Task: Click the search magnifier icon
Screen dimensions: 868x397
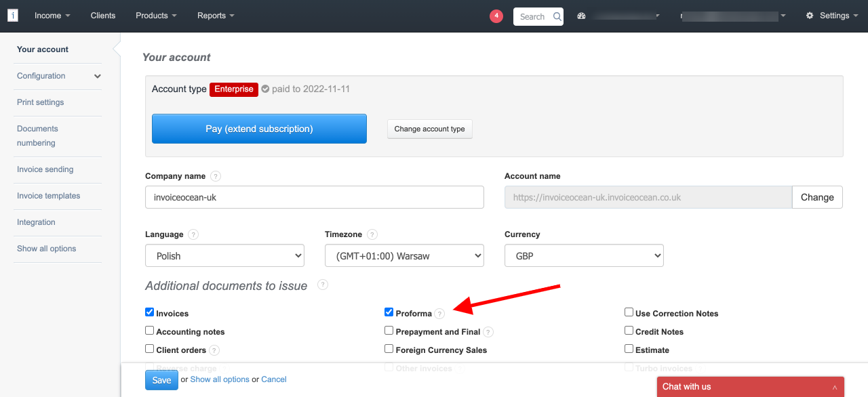Action: click(x=557, y=16)
